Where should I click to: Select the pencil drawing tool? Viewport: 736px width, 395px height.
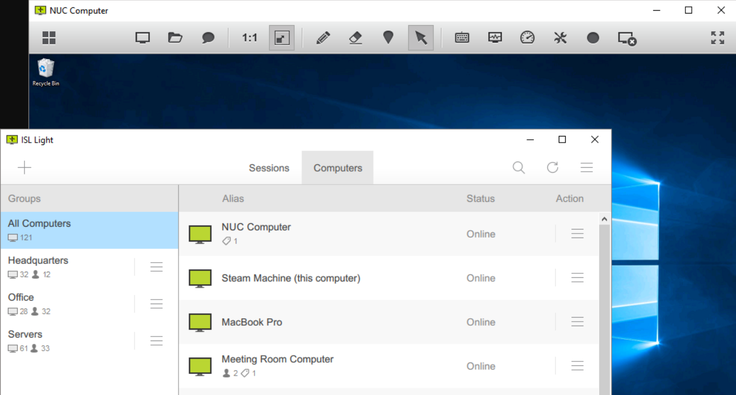[x=323, y=38]
